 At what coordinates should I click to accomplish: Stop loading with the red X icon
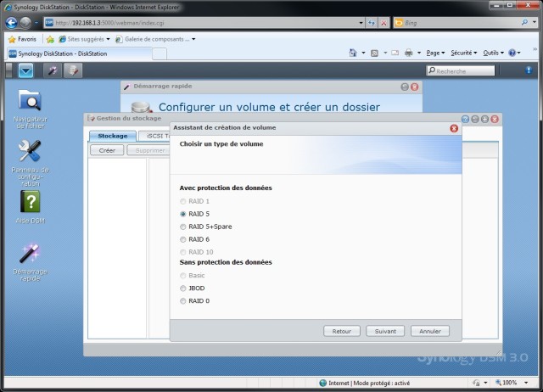pos(383,23)
